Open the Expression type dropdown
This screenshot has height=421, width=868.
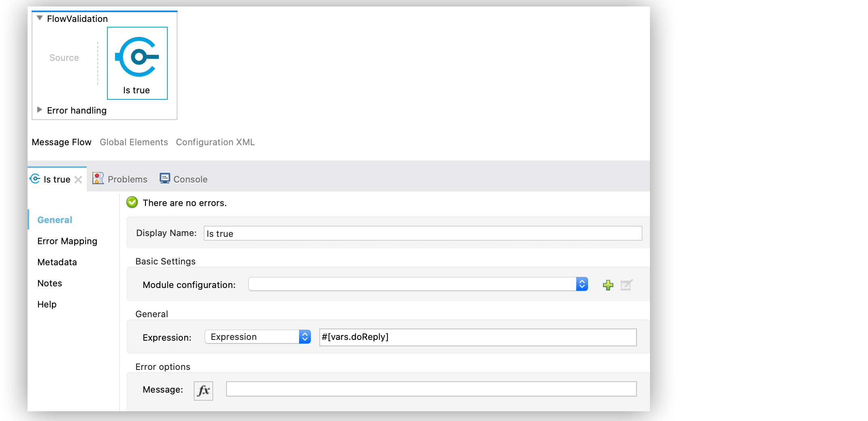point(305,337)
